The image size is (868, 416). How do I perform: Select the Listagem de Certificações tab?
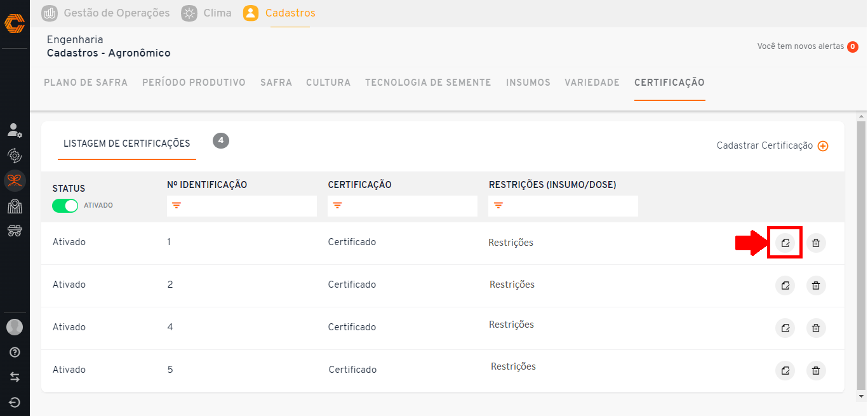click(x=126, y=144)
